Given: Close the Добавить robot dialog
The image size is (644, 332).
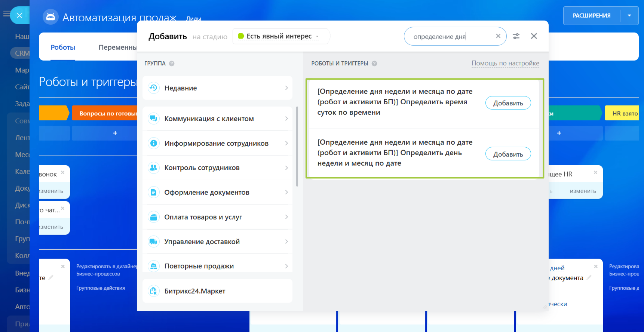Looking at the screenshot, I should 534,36.
